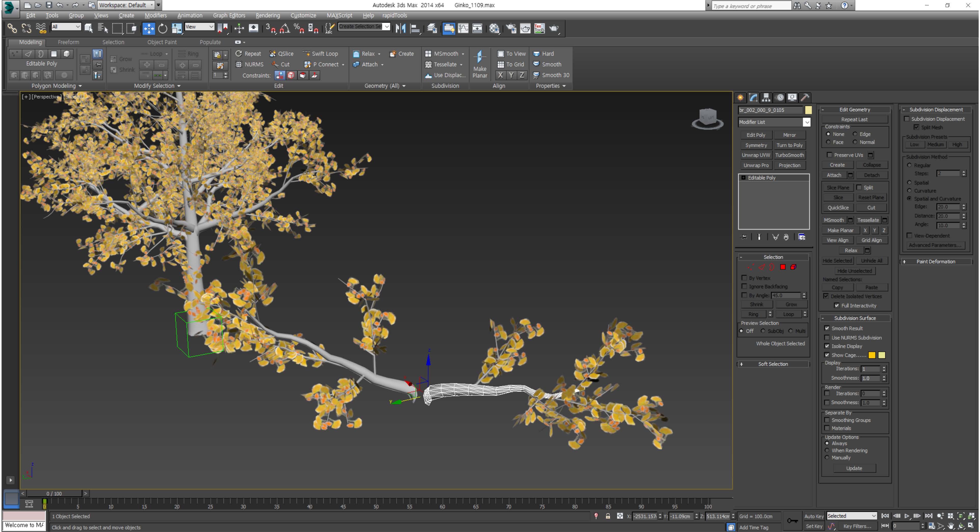Open the MAXScript menu
Viewport: 980px width, 532px height.
coord(339,15)
